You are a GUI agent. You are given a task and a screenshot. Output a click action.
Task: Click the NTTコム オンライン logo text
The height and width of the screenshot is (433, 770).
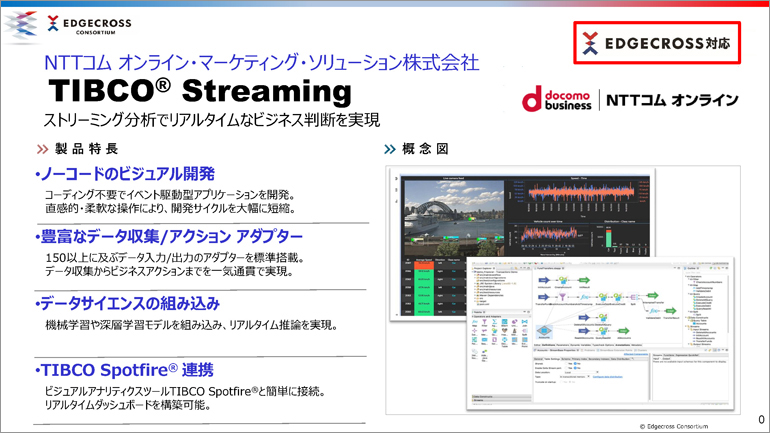click(672, 100)
